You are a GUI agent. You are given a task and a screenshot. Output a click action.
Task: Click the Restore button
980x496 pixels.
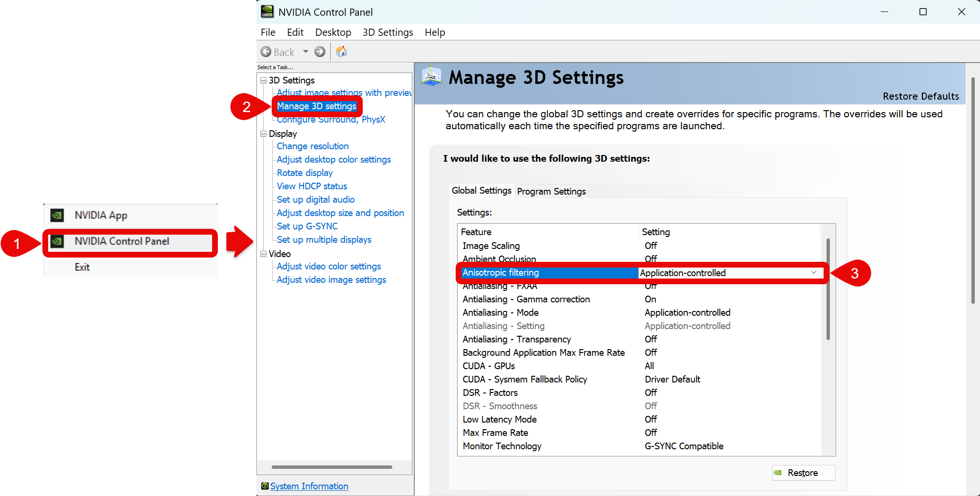coord(804,473)
